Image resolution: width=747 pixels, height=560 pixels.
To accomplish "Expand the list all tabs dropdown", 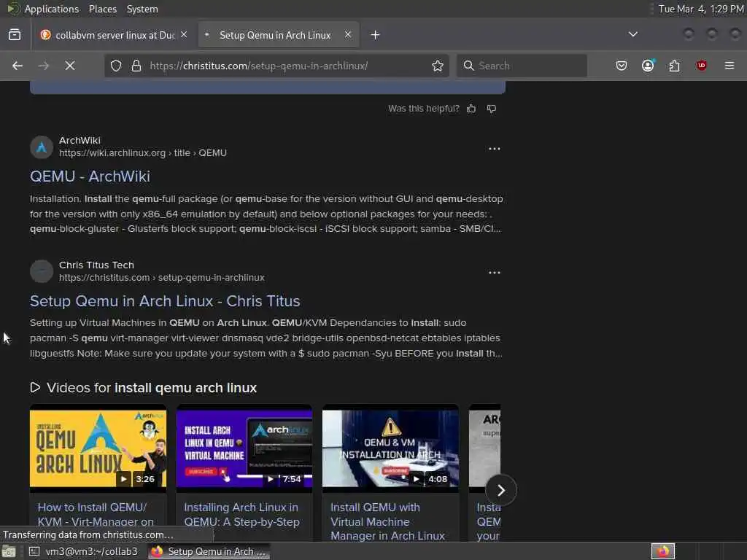I will [632, 34].
